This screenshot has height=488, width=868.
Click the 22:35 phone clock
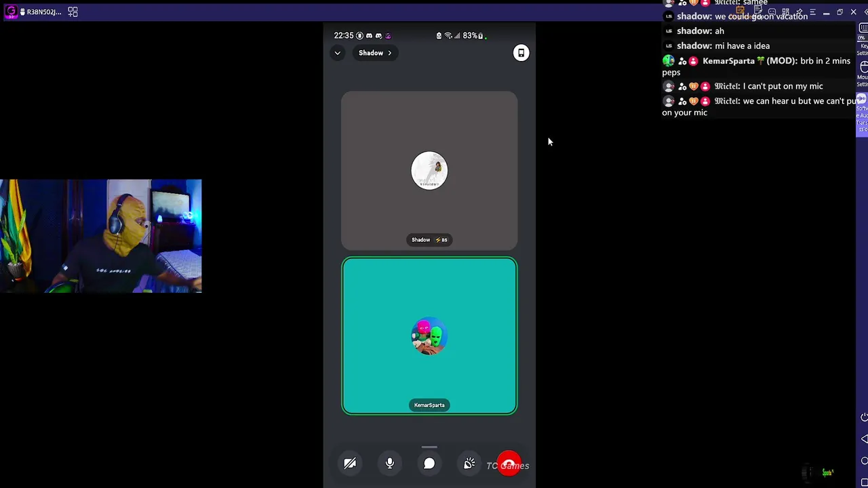(343, 35)
